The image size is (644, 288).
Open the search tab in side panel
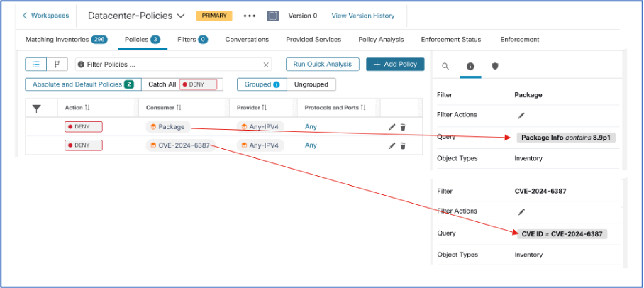(445, 66)
